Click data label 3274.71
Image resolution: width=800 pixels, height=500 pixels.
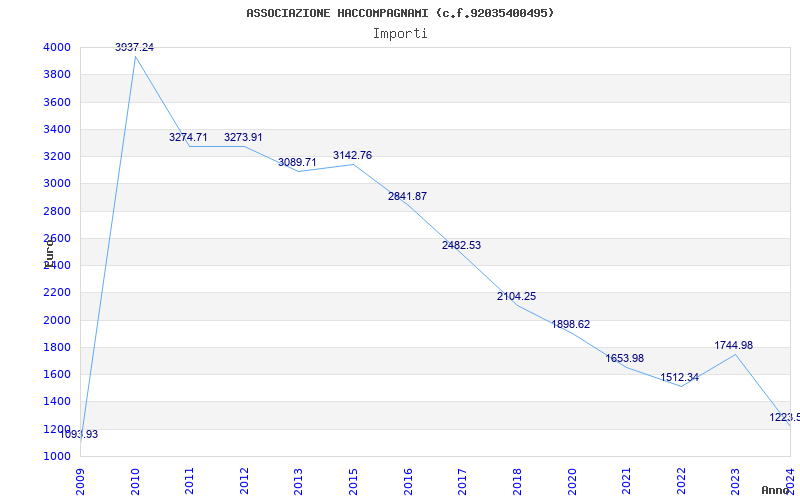(x=188, y=137)
